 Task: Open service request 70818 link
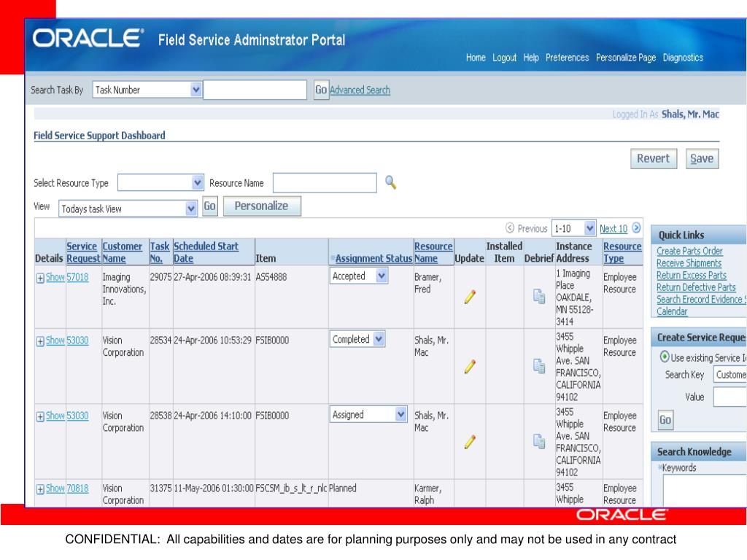point(77,488)
